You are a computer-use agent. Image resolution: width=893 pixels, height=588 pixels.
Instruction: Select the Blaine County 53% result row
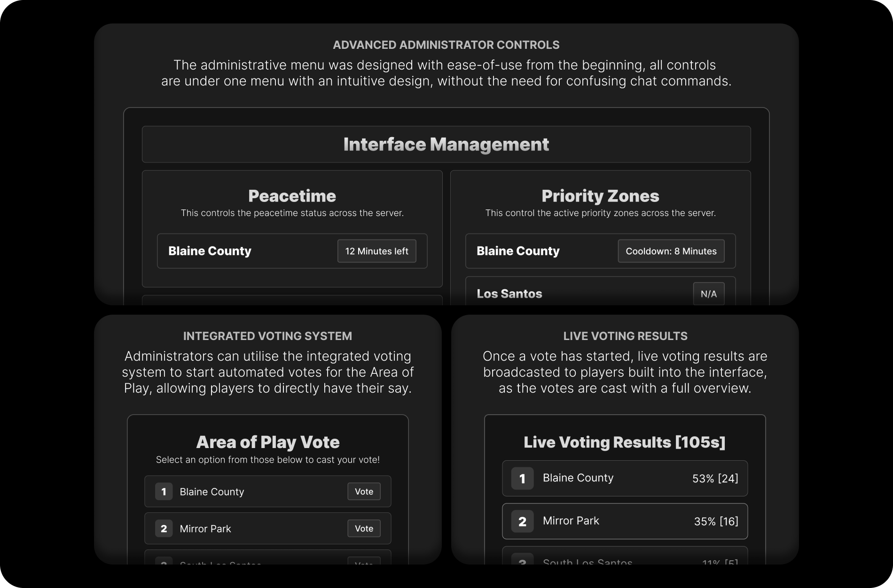coord(625,478)
